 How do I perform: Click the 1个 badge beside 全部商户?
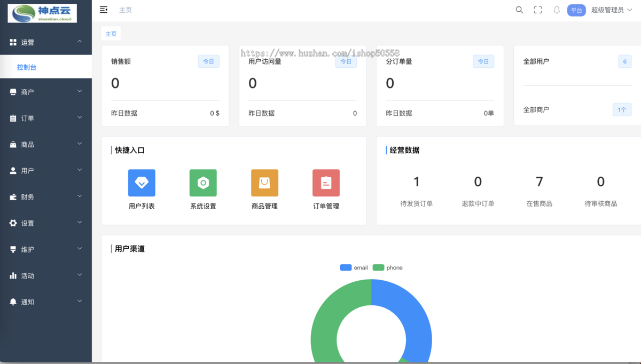point(622,109)
